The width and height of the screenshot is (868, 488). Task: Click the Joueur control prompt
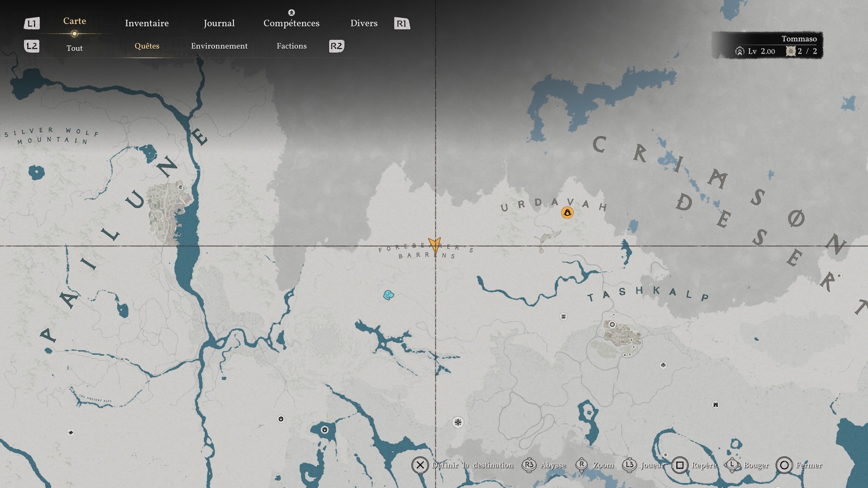(x=643, y=465)
